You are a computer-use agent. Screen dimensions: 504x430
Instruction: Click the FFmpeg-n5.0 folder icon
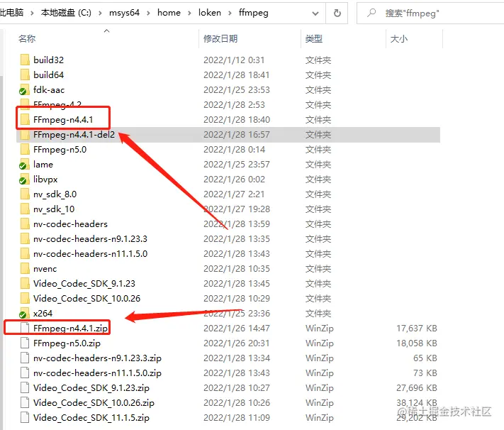[25, 149]
